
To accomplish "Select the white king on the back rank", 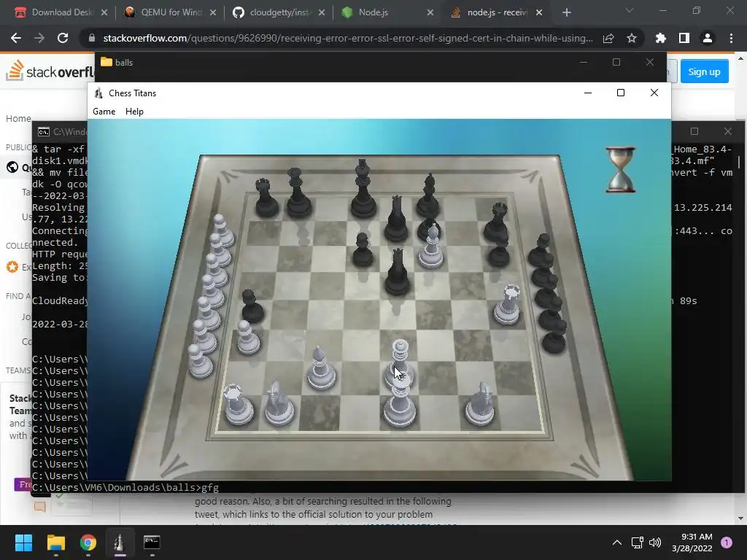I will (400, 404).
